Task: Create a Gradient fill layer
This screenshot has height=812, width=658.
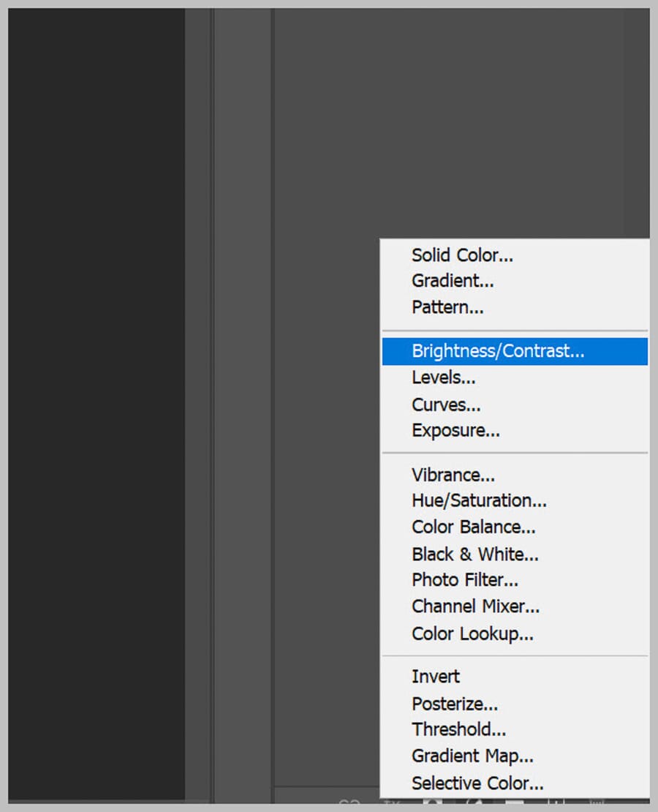Action: click(452, 281)
